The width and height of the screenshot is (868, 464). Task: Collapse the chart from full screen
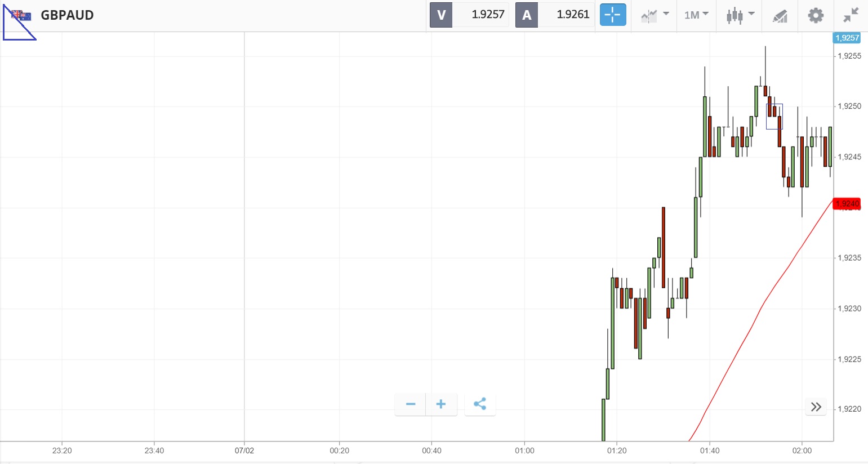click(x=851, y=15)
